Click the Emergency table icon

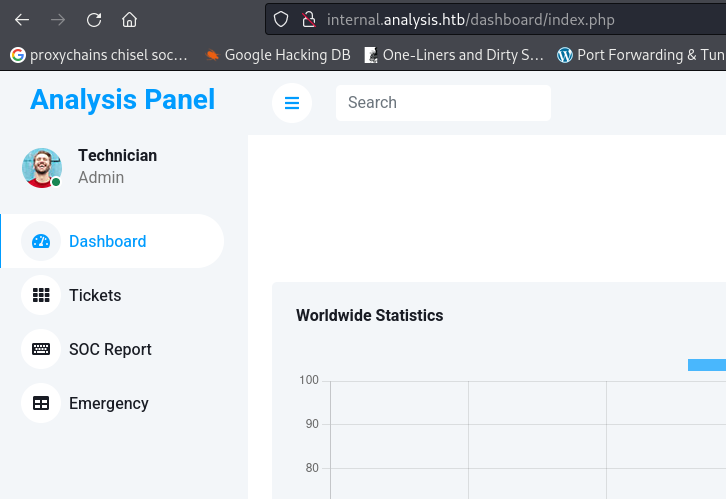pos(41,403)
